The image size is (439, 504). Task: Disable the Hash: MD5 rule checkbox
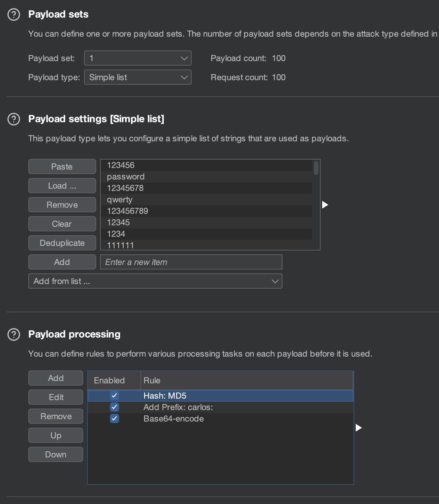pyautogui.click(x=114, y=396)
